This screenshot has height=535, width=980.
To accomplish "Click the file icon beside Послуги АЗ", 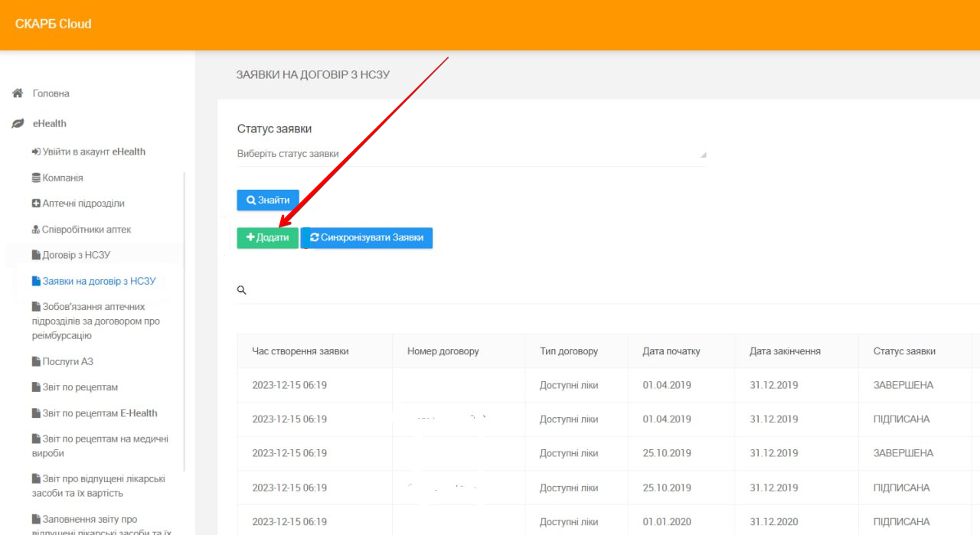I will (36, 361).
